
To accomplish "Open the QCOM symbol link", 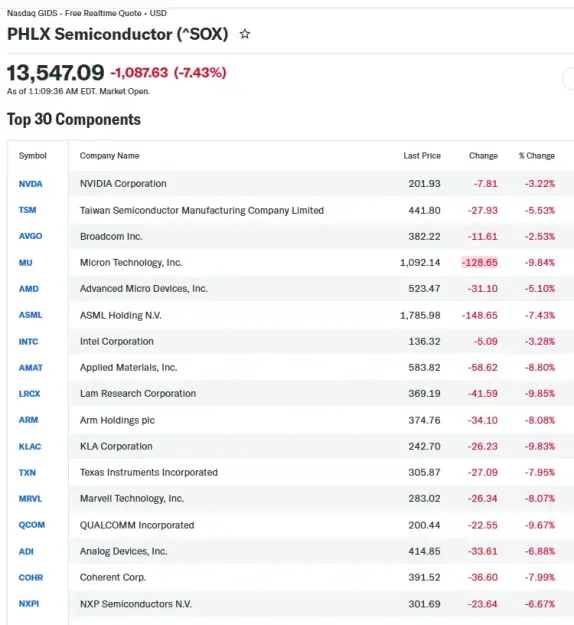I will coord(32,525).
